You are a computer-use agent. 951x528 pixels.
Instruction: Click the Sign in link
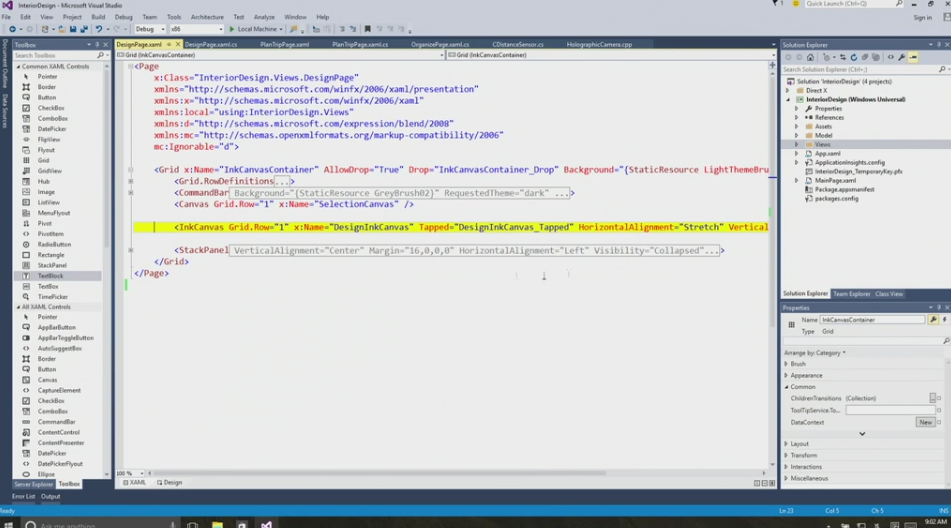(x=922, y=17)
